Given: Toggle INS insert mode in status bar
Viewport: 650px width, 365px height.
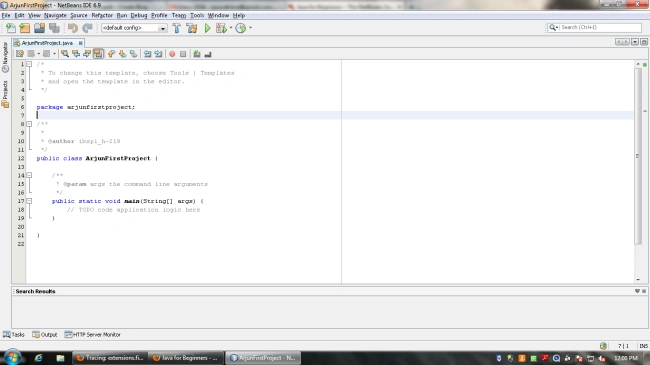Looking at the screenshot, I should pyautogui.click(x=643, y=346).
